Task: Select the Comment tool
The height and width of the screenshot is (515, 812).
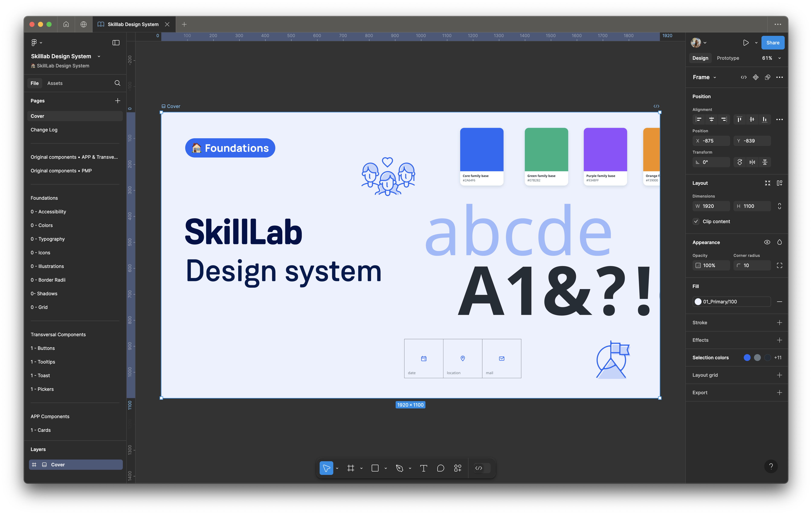Action: pyautogui.click(x=440, y=468)
